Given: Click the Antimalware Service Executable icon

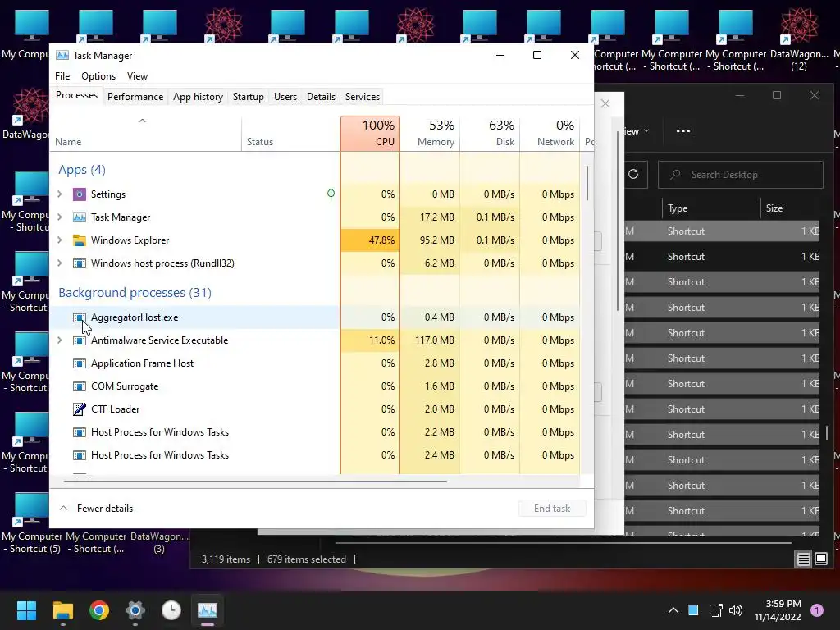Looking at the screenshot, I should click(80, 340).
